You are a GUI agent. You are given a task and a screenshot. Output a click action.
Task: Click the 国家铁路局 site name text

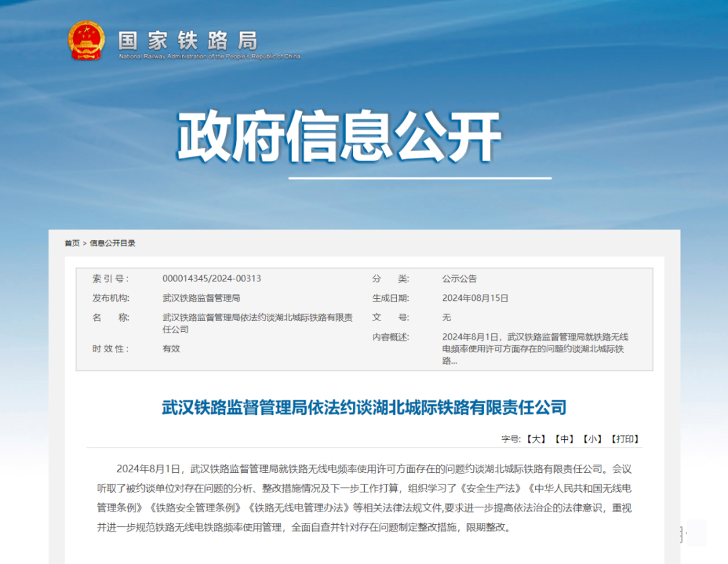click(x=187, y=40)
